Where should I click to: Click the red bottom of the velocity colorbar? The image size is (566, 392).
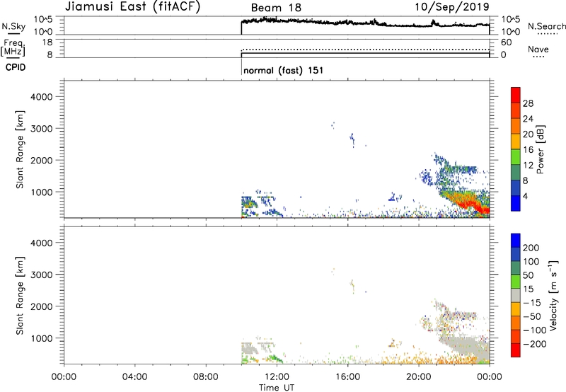[516, 350]
